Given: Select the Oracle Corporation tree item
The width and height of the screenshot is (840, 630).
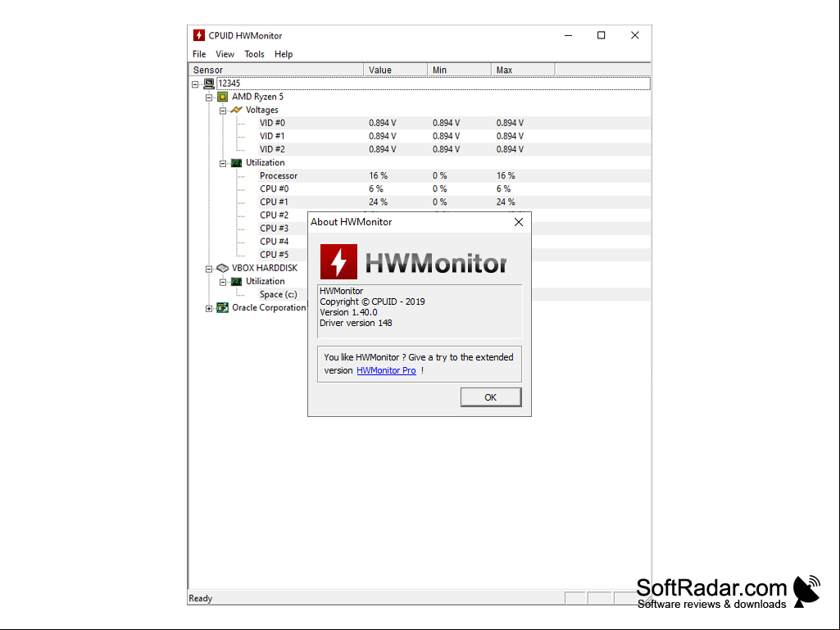Looking at the screenshot, I should coord(269,307).
